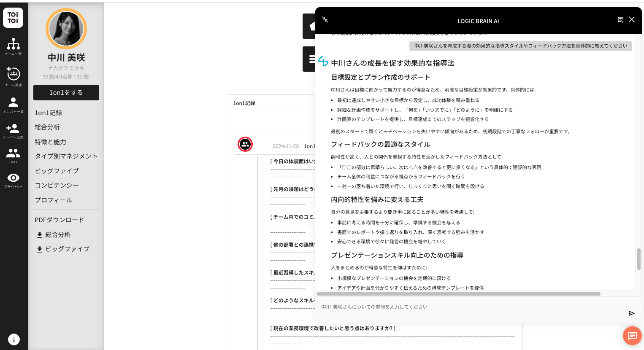644x350 pixels.
Task: Click the TOi TOi logo icon
Action: tap(13, 18)
